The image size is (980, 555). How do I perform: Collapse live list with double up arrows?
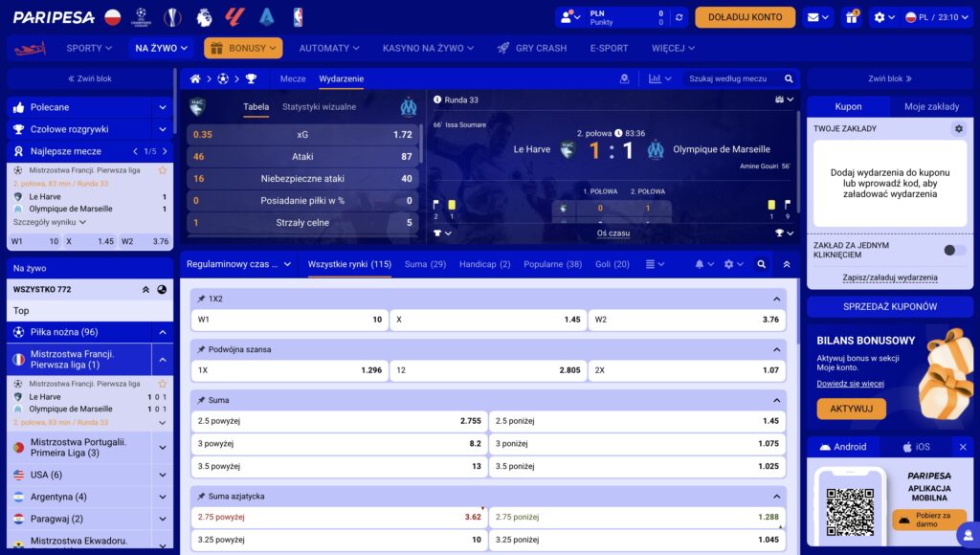(x=145, y=289)
